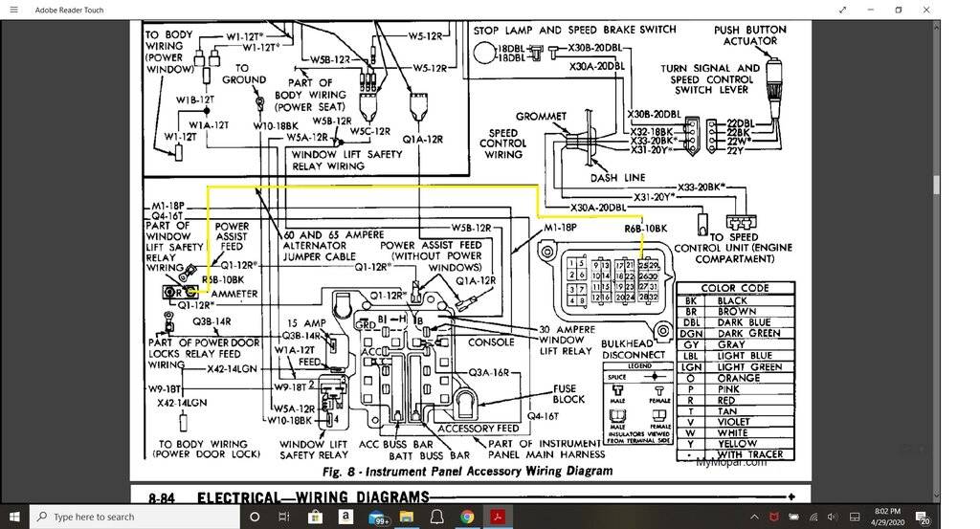Launch Microsoft Store from the taskbar
The width and height of the screenshot is (980, 529).
click(315, 517)
